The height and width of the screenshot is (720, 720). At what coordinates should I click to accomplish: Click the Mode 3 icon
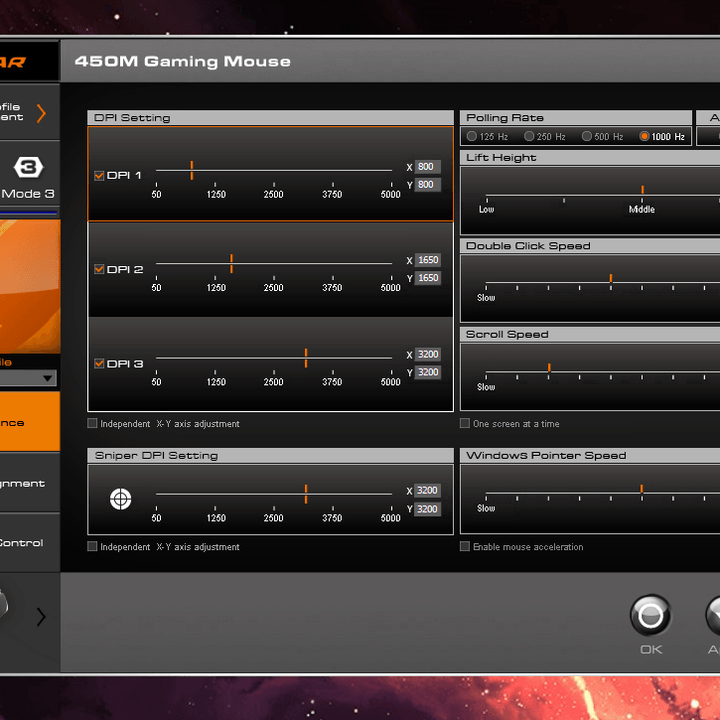coord(28,167)
